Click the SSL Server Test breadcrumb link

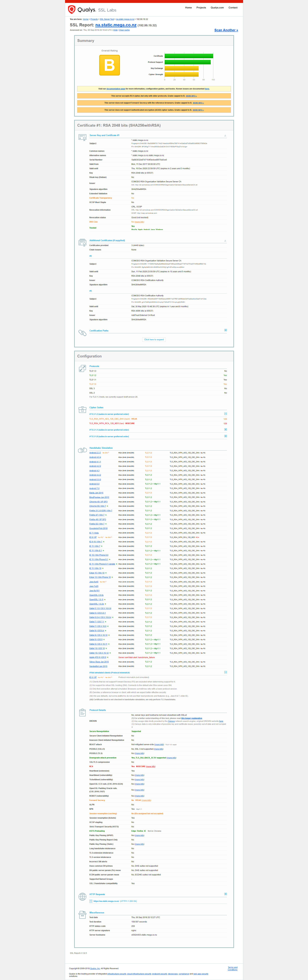(x=107, y=19)
